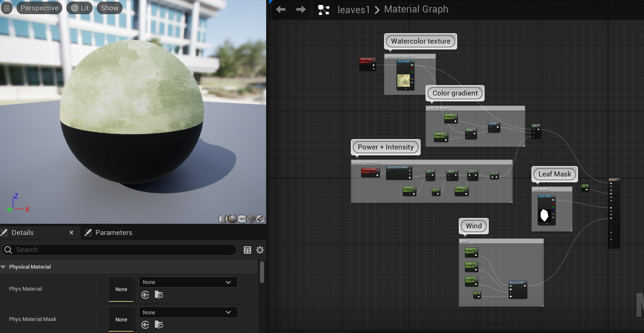Go forward with the right arrow
644x333 pixels.
[301, 10]
